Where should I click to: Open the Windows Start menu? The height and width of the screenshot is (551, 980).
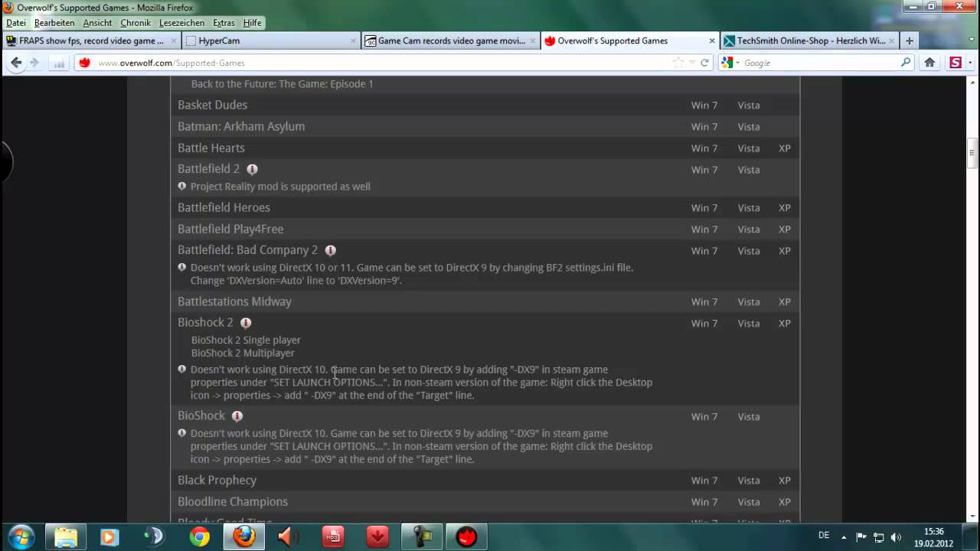pos(20,536)
